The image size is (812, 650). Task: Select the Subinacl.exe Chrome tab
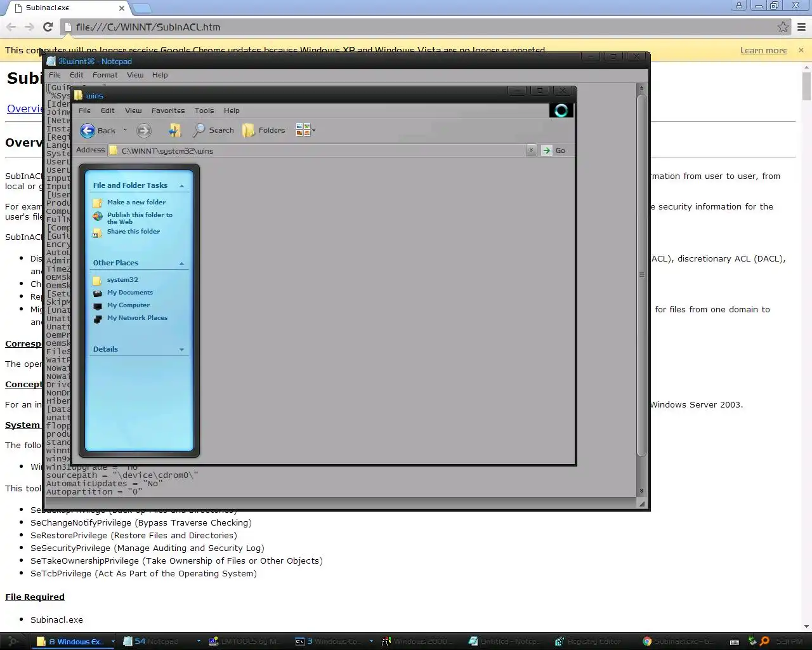67,8
